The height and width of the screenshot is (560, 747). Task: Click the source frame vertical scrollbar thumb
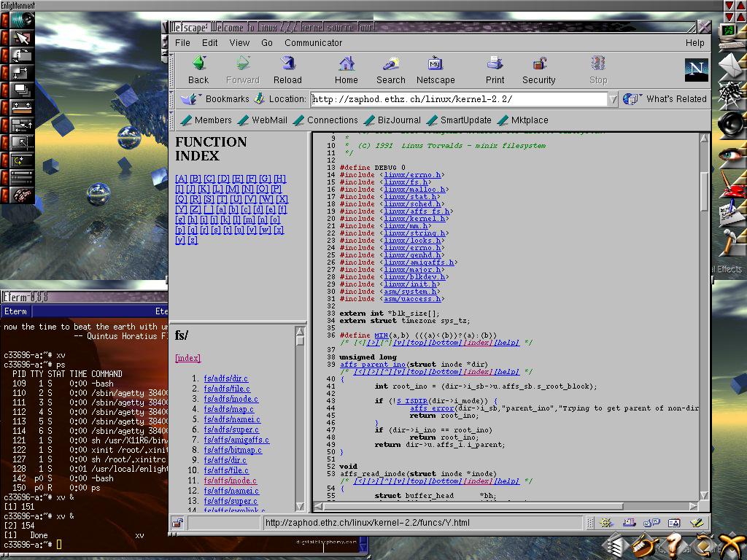pyautogui.click(x=704, y=190)
